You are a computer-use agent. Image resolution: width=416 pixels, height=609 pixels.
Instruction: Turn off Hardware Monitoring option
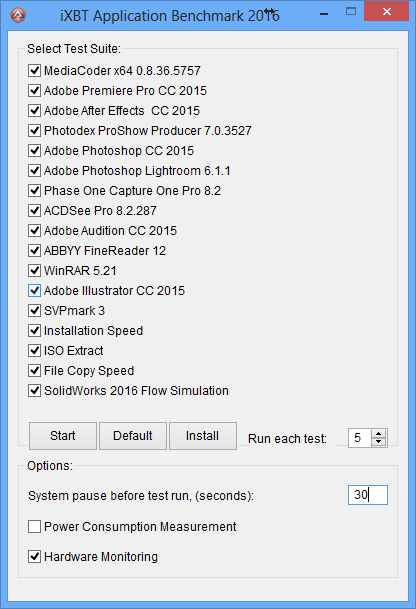(x=34, y=557)
